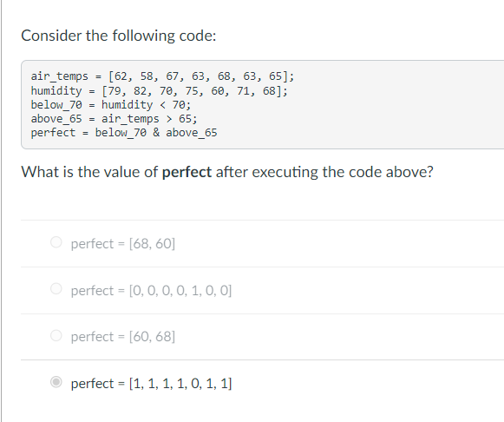Click the bold word 'perfect' in the question
The image size is (504, 422).
pos(187,172)
